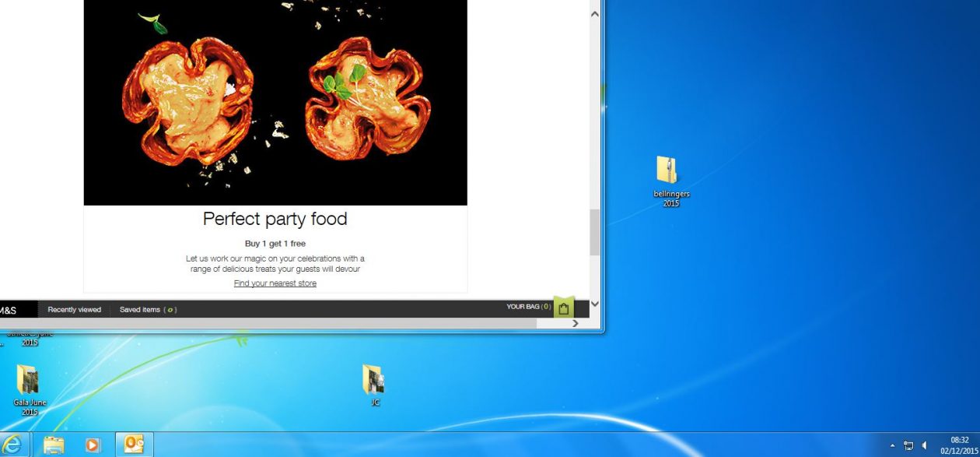
Task: Show hidden system tray icons
Action: 892,445
